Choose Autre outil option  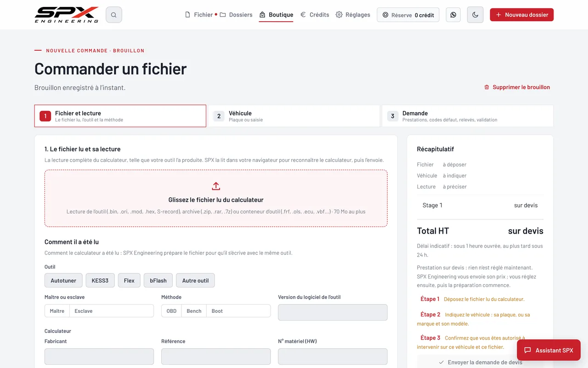tap(195, 280)
